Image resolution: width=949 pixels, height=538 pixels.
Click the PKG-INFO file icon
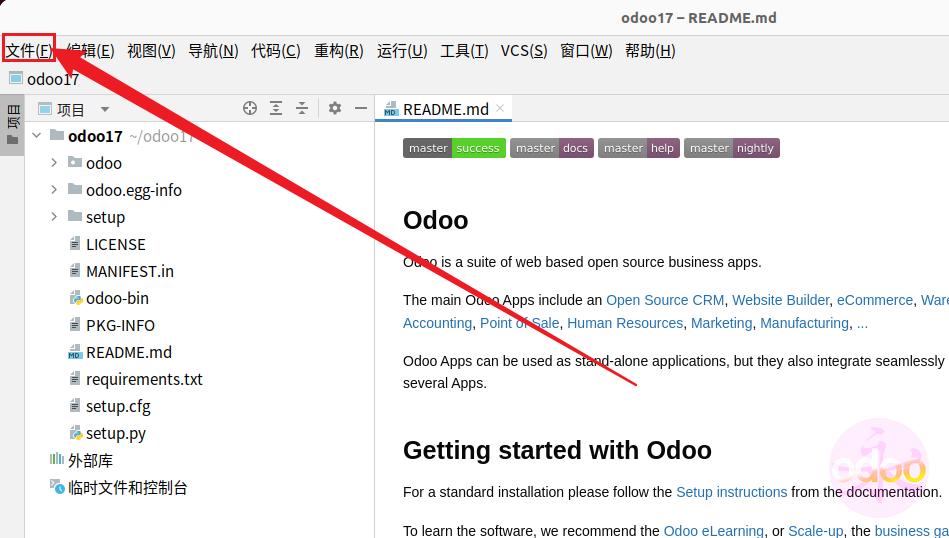click(75, 325)
